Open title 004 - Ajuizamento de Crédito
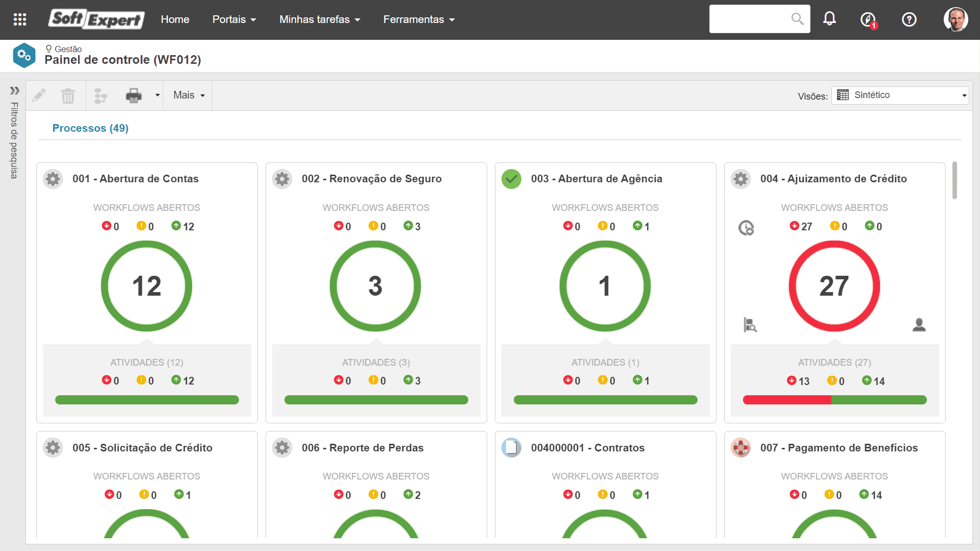 [833, 179]
